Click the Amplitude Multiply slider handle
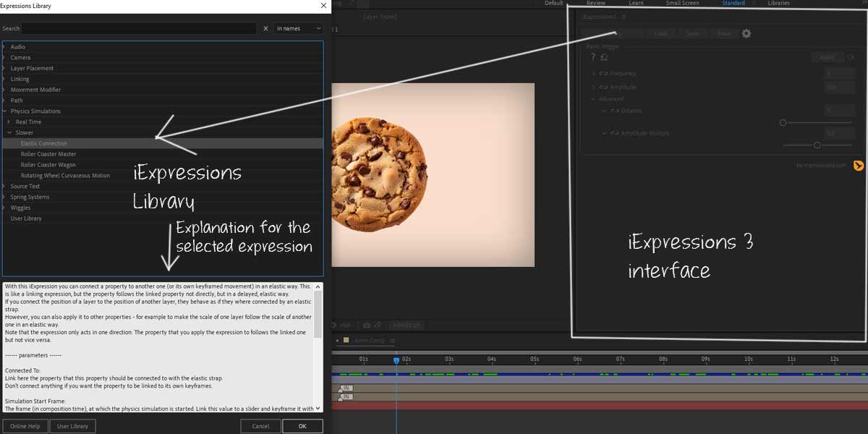 coord(817,144)
